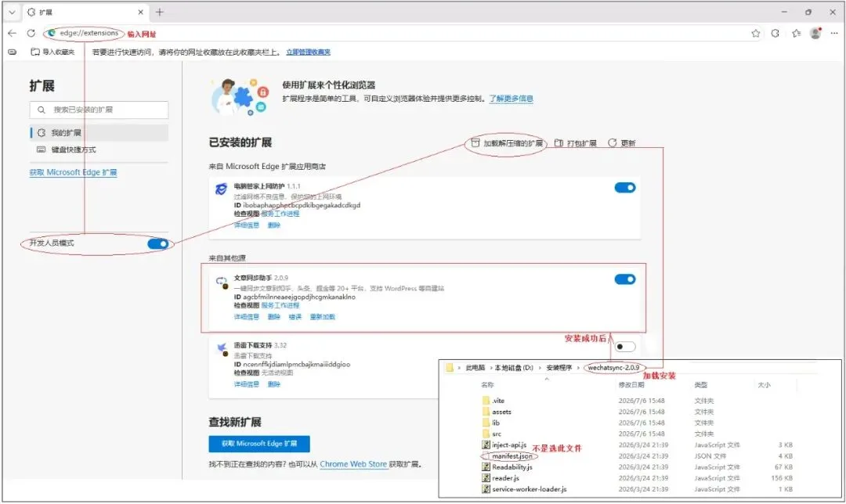This screenshot has height=504, width=846.
Task: Select the .vite folder
Action: [x=493, y=401]
